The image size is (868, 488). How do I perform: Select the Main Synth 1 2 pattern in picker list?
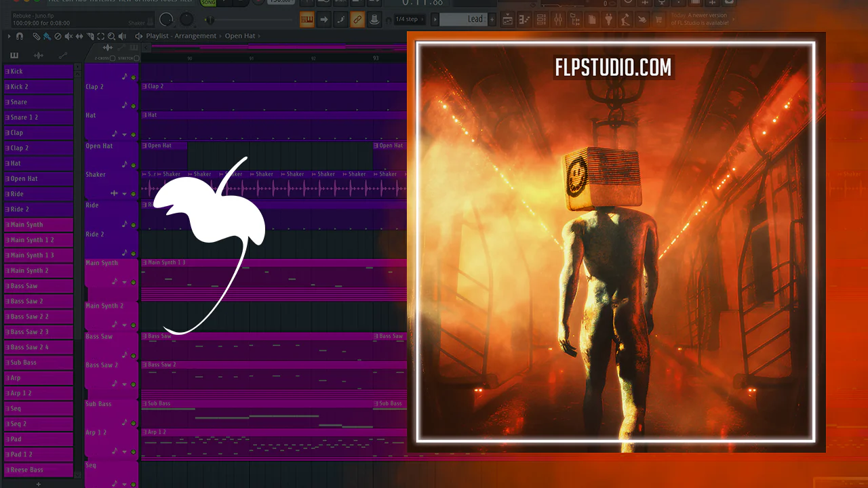(38, 240)
